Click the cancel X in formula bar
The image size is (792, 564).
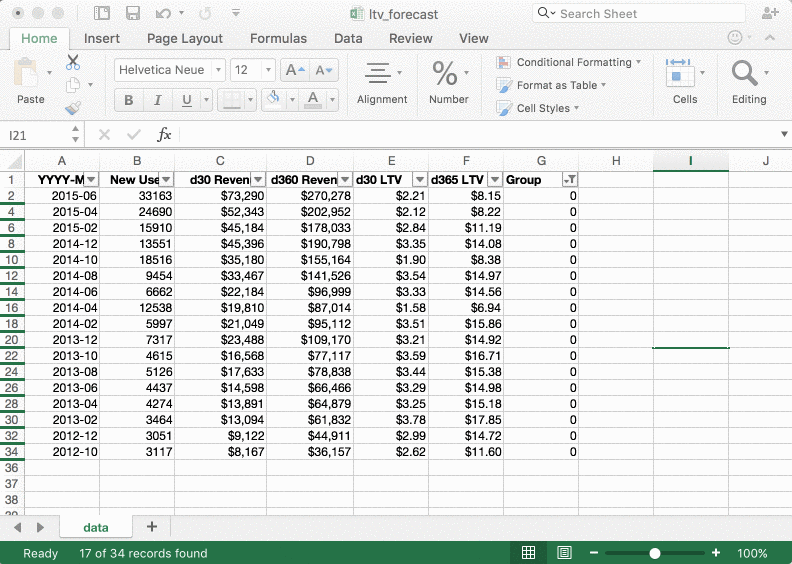tap(105, 135)
